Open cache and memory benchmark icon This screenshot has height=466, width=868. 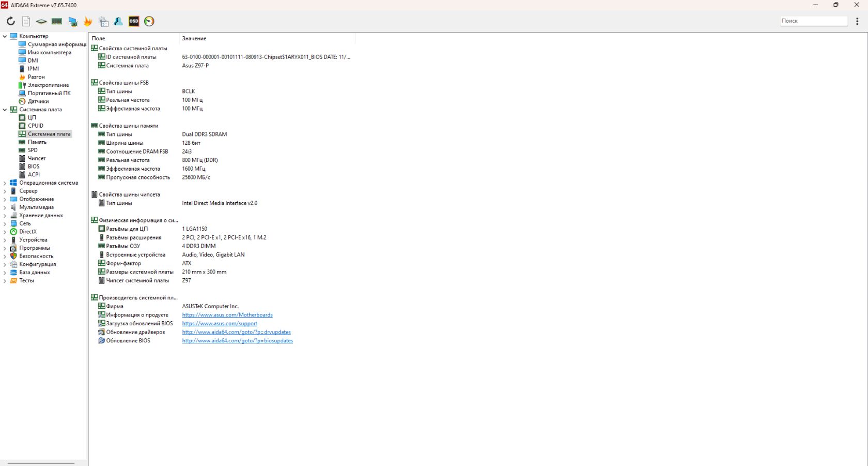tap(57, 21)
